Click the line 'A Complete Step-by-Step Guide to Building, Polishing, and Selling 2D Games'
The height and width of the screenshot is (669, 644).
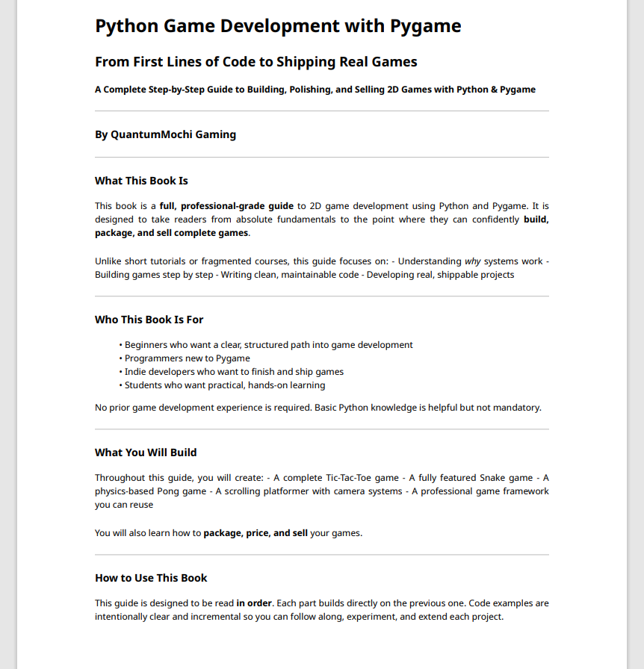[x=264, y=90]
